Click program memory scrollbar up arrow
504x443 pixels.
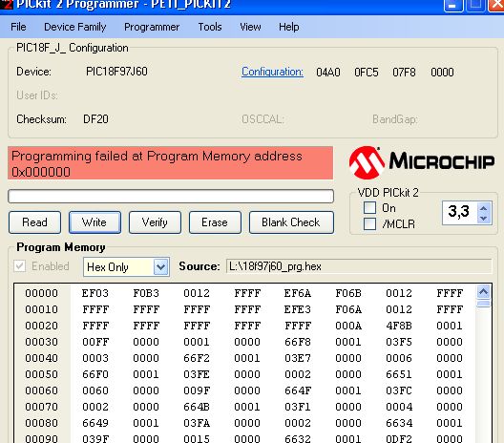click(x=483, y=292)
